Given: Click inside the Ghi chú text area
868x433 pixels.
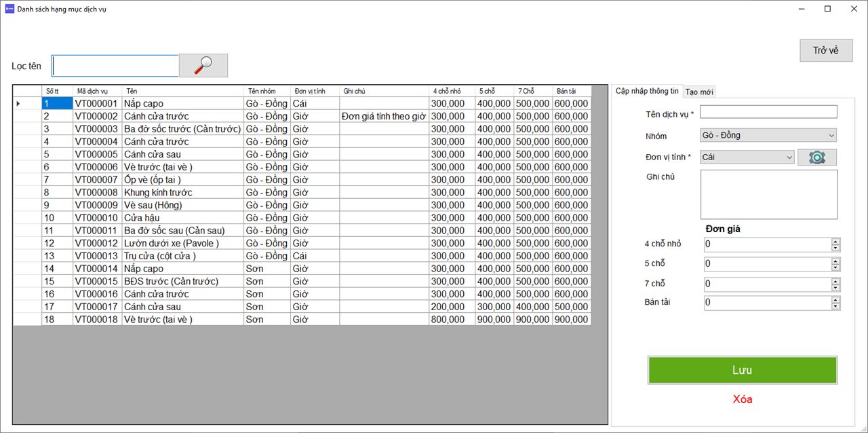Looking at the screenshot, I should [769, 194].
